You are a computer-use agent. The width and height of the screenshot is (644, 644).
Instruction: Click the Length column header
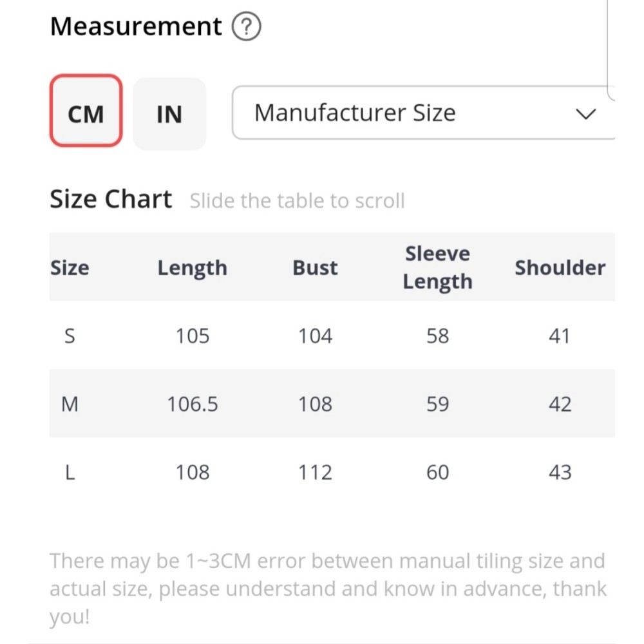coord(192,268)
